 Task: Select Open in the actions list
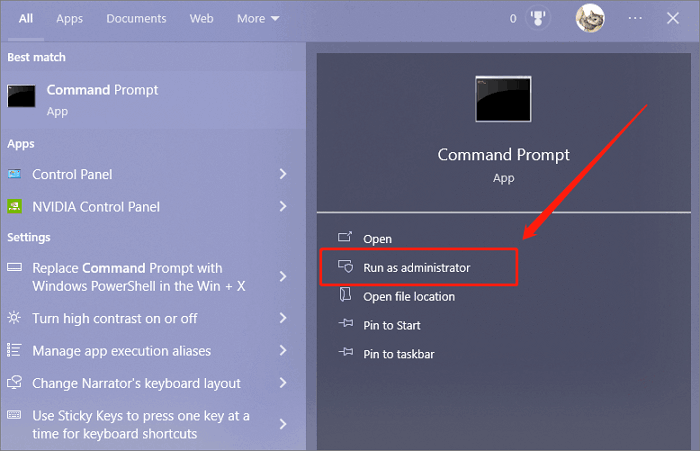click(377, 239)
